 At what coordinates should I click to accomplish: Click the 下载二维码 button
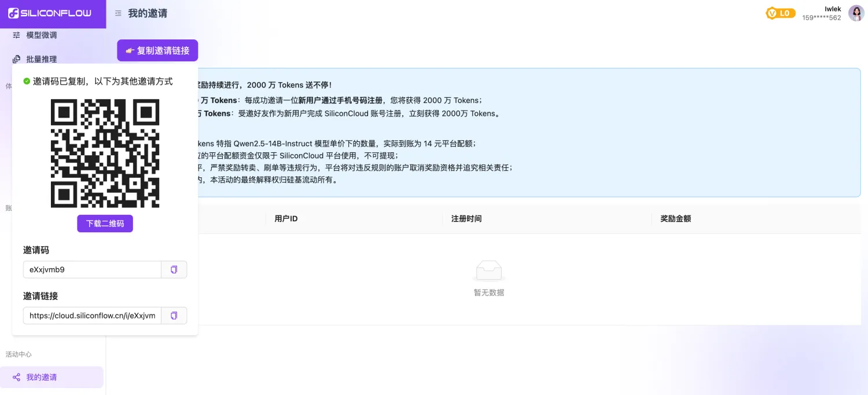[105, 224]
